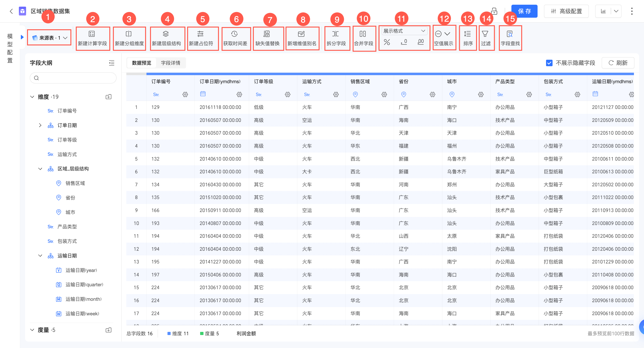This screenshot has width=644, height=348.
Task: Collapse the 字段大纲 panel icon
Action: click(x=112, y=63)
